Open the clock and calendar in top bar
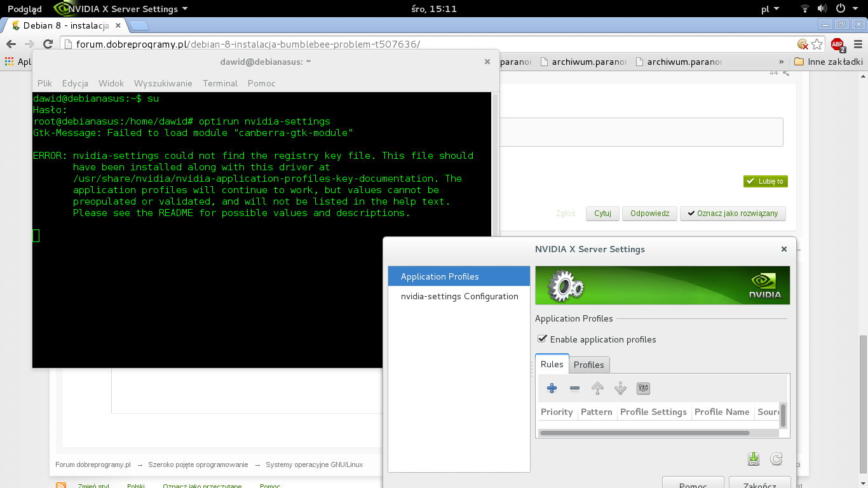The image size is (868, 488). click(434, 9)
